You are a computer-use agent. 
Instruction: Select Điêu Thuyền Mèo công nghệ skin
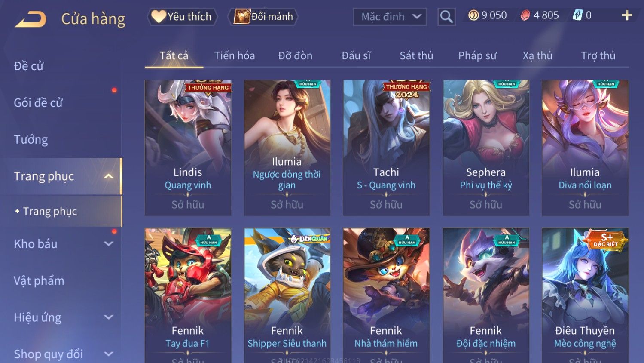click(x=585, y=295)
